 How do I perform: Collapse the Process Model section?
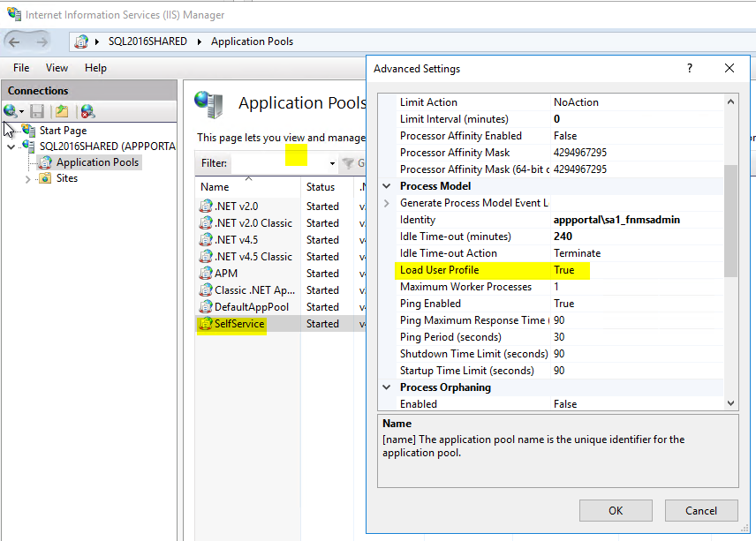tap(387, 186)
